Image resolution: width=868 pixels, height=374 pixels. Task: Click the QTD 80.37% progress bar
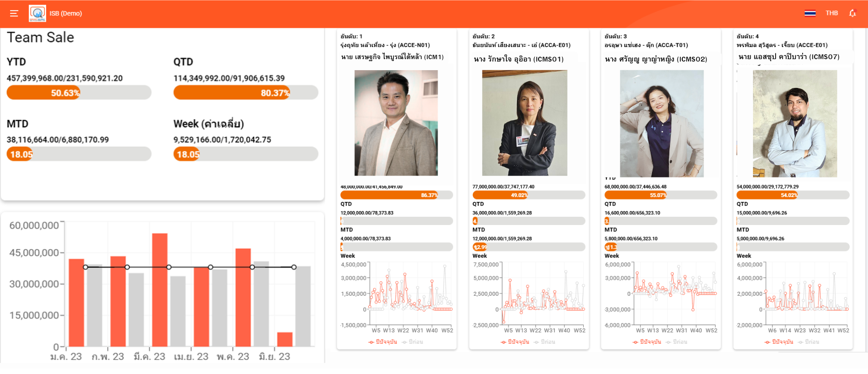(x=246, y=93)
